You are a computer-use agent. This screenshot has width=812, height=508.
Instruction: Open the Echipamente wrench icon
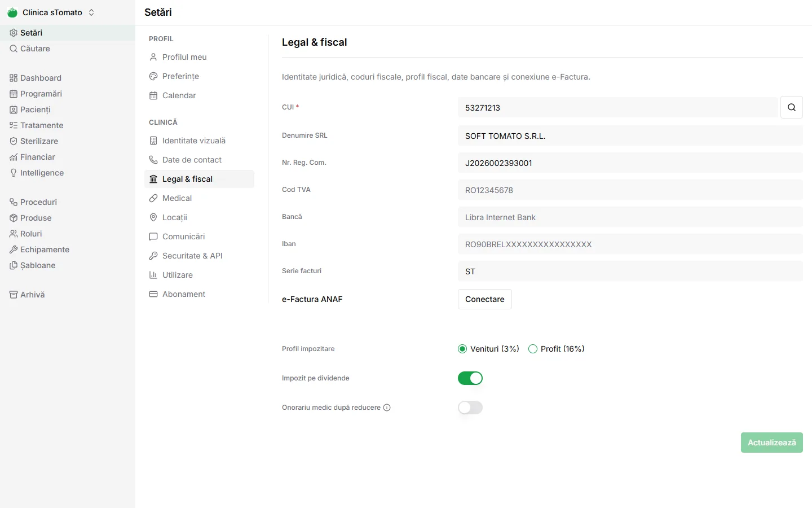(14, 249)
